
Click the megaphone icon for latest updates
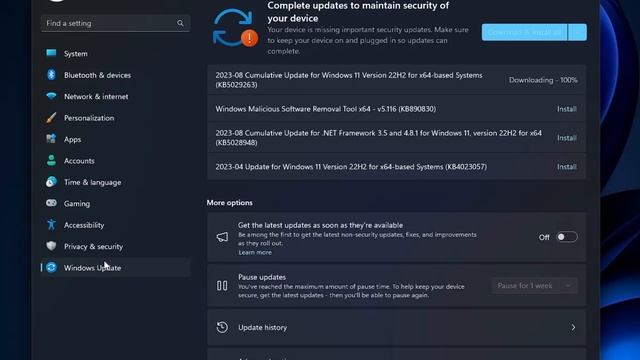tap(222, 237)
